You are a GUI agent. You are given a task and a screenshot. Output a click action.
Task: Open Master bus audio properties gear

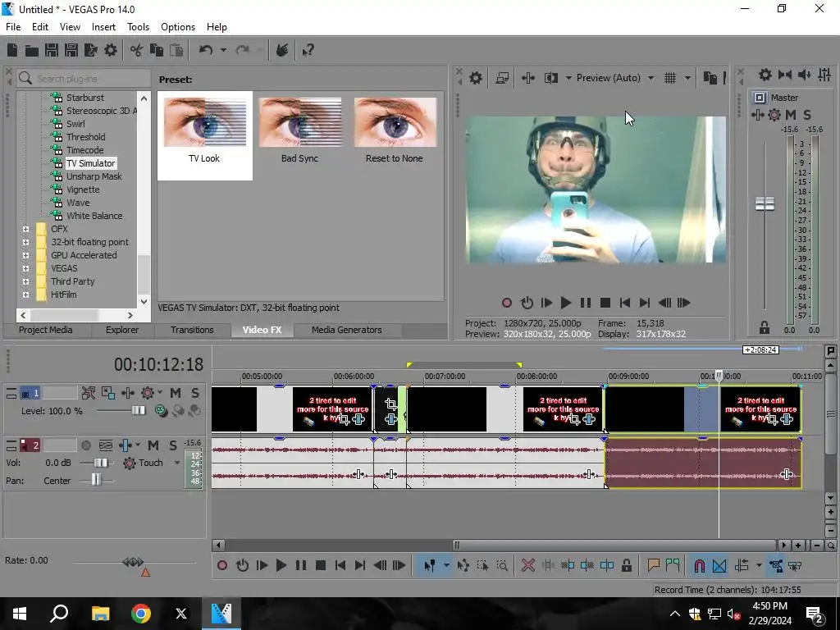pyautogui.click(x=765, y=75)
